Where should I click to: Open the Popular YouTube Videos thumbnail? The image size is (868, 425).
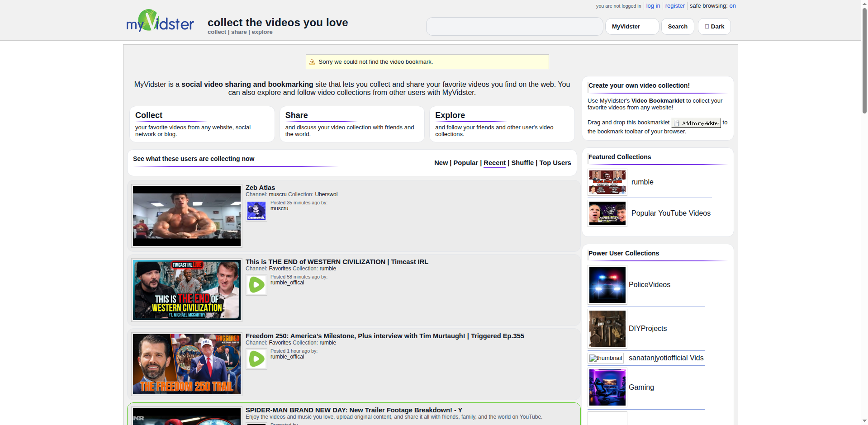tap(607, 213)
